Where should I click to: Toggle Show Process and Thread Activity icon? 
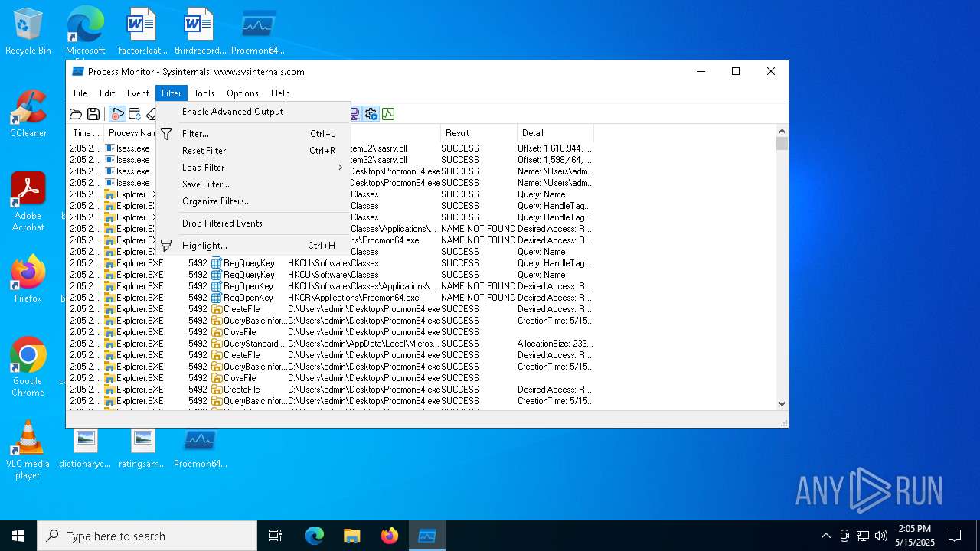pos(371,114)
